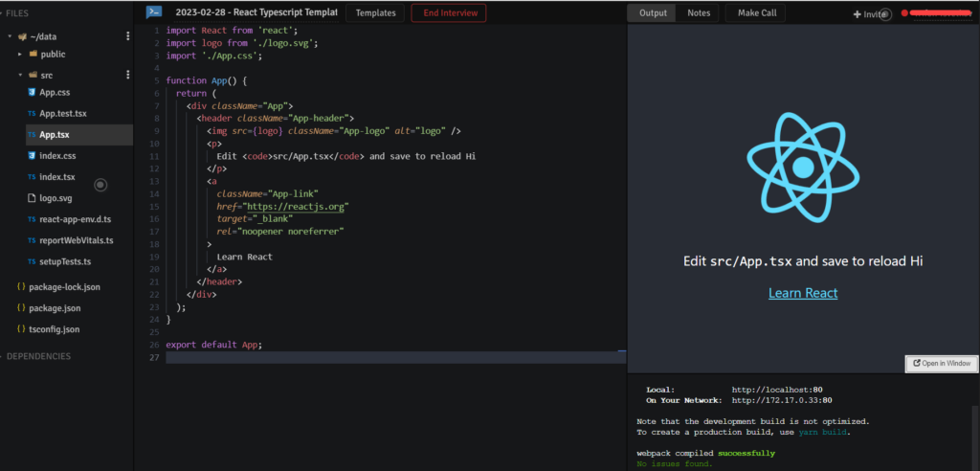Click 'Learn React' text in code line 19
The width and height of the screenshot is (980, 471).
(x=244, y=258)
